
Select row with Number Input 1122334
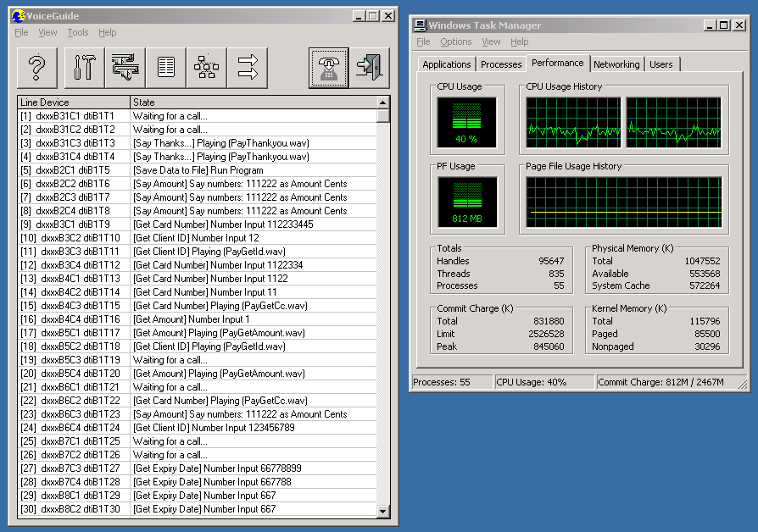coord(198,265)
